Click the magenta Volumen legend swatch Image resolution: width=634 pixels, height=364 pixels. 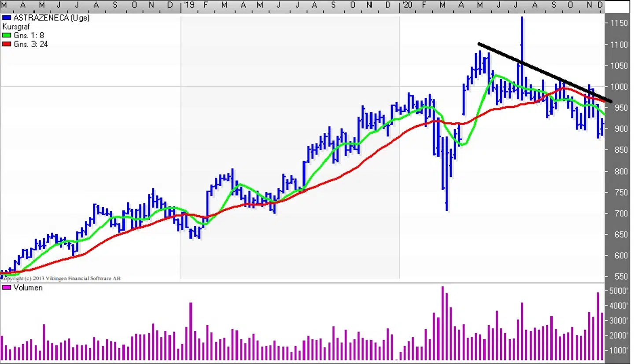click(x=7, y=287)
